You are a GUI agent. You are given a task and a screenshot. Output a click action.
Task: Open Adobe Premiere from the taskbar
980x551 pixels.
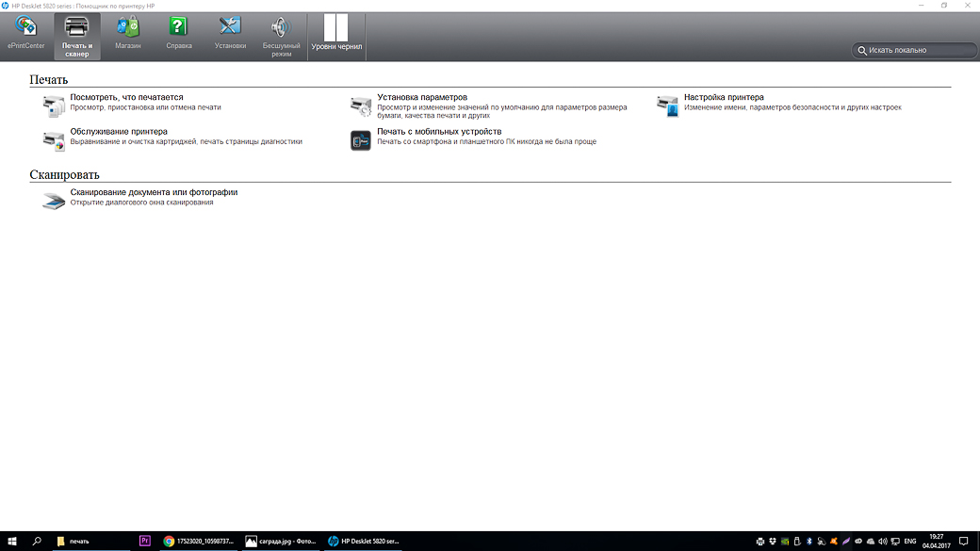[x=144, y=541]
